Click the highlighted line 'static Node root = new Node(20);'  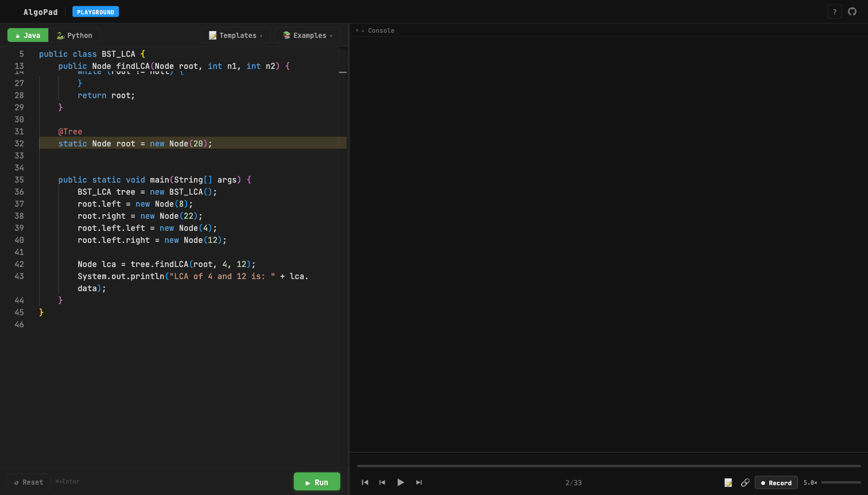(x=193, y=143)
